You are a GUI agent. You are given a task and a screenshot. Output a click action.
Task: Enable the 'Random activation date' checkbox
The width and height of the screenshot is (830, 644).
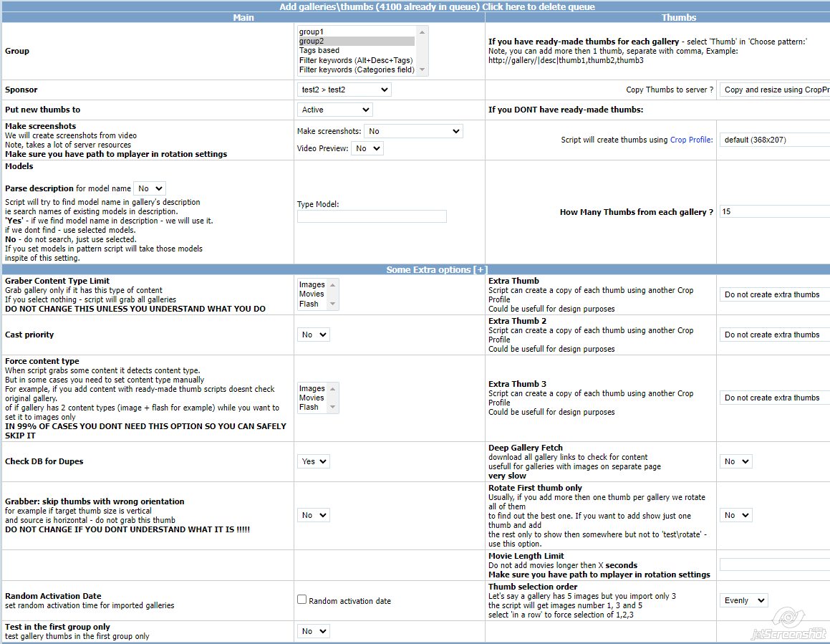(301, 600)
